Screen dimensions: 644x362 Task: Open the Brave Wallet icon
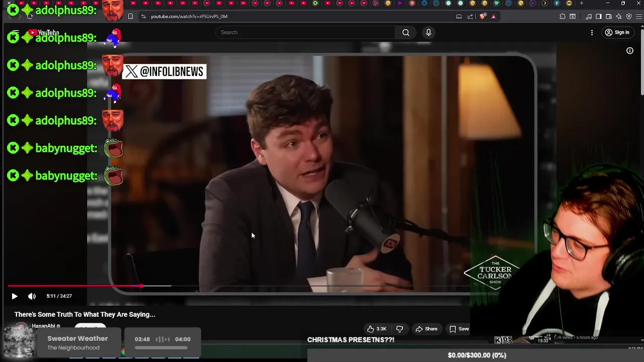(x=609, y=17)
